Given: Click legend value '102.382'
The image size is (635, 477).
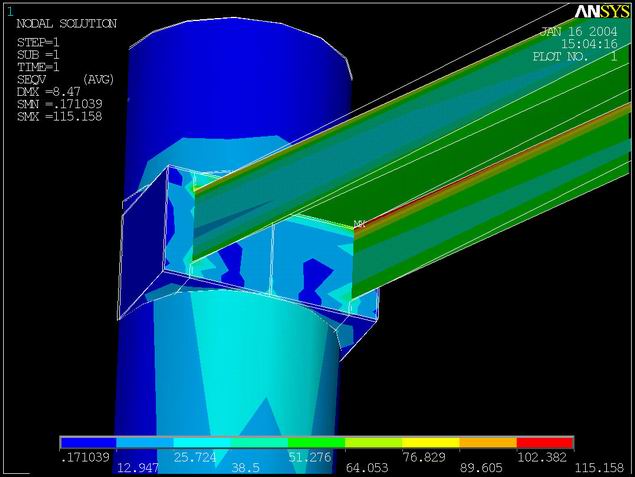Looking at the screenshot, I should click(542, 458).
